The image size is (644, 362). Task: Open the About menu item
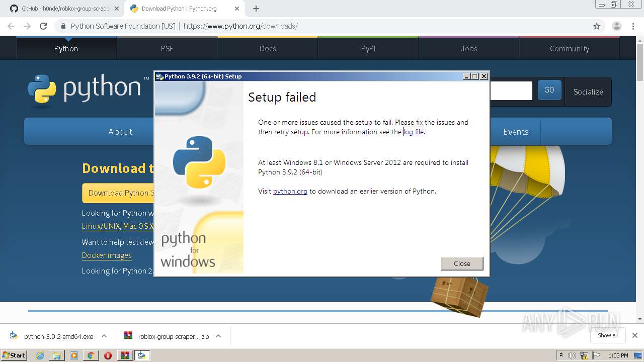(x=120, y=132)
